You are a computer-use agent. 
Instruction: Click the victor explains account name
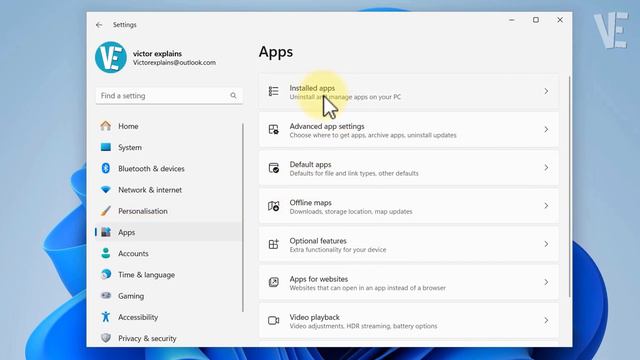coord(157,53)
